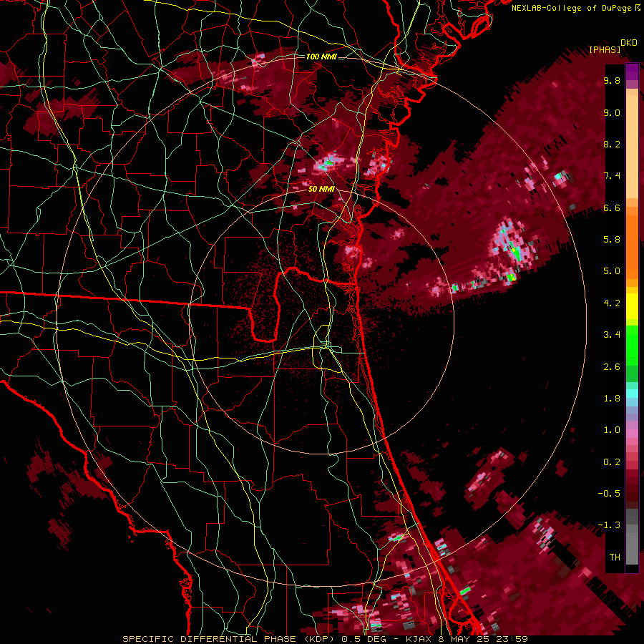Click the 50 NMI range ring label
The image size is (644, 644).
tap(321, 189)
